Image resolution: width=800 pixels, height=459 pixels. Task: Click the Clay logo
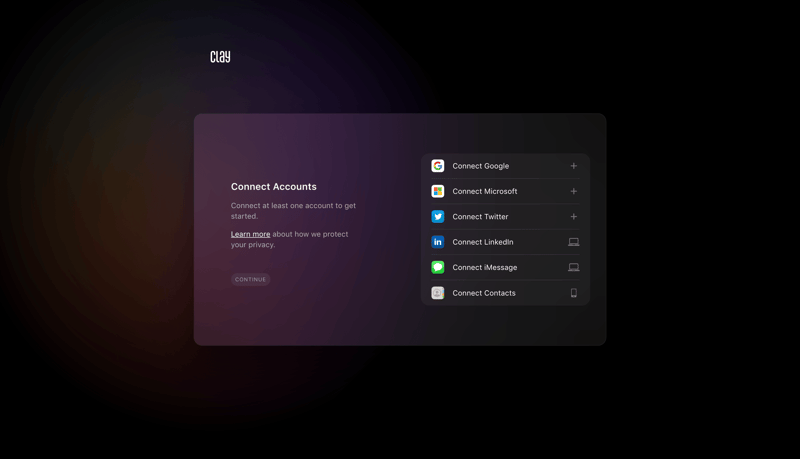[x=220, y=57]
